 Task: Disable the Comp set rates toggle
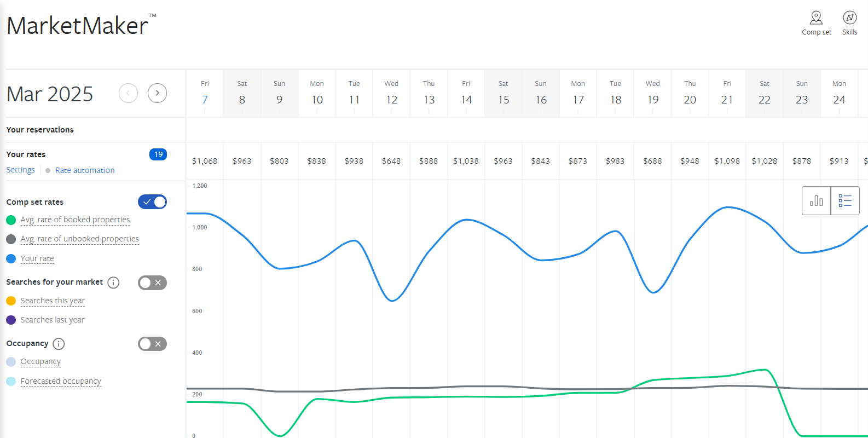tap(152, 202)
